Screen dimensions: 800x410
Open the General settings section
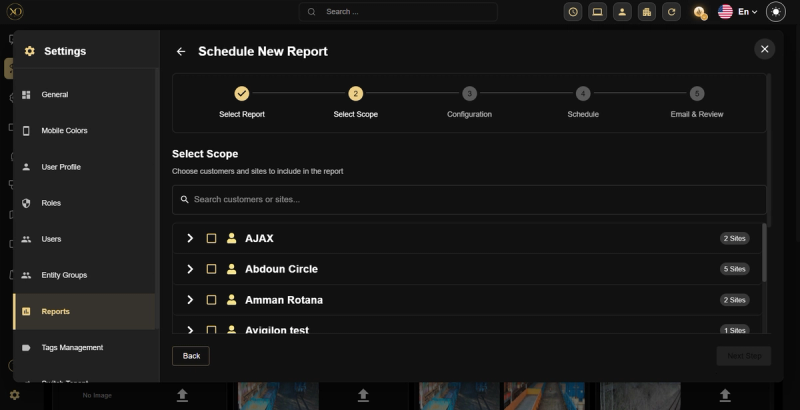coord(84,94)
